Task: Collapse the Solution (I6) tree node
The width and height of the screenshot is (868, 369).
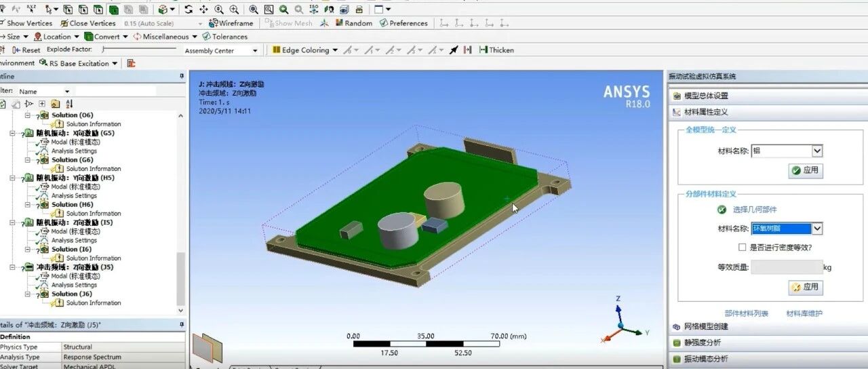Action: [28, 250]
